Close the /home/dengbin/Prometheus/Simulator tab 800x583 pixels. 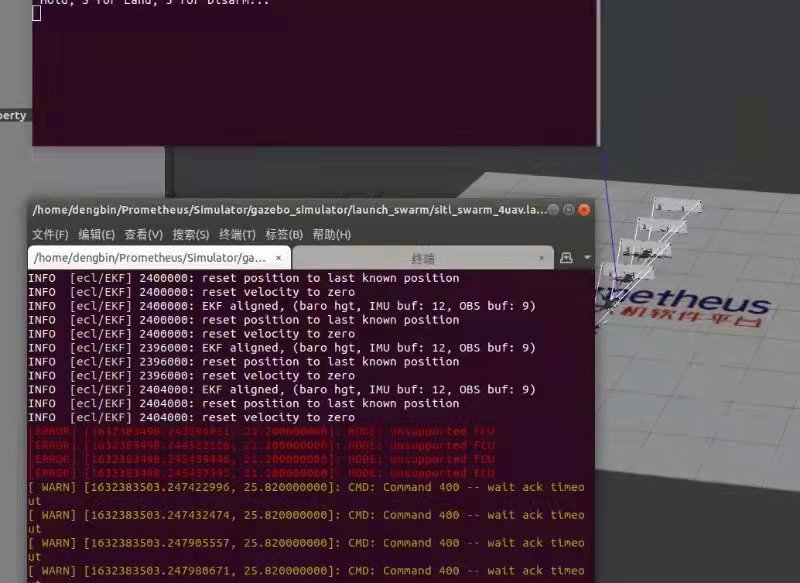pyautogui.click(x=279, y=258)
